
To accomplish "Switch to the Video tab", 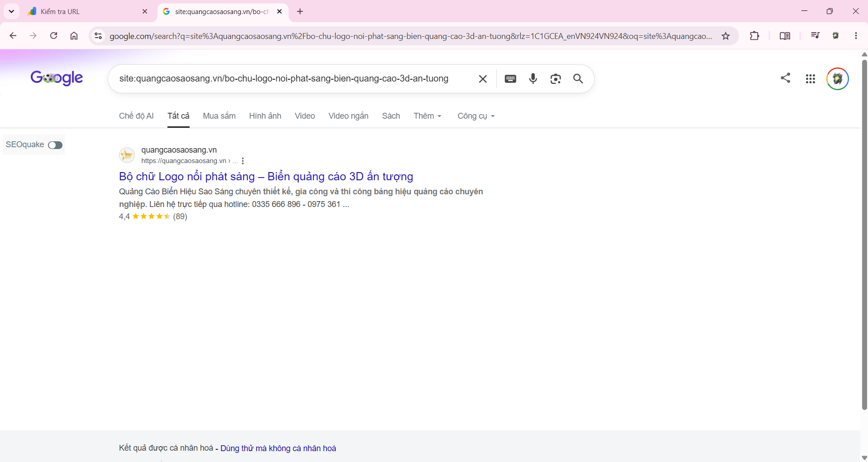I will point(305,116).
